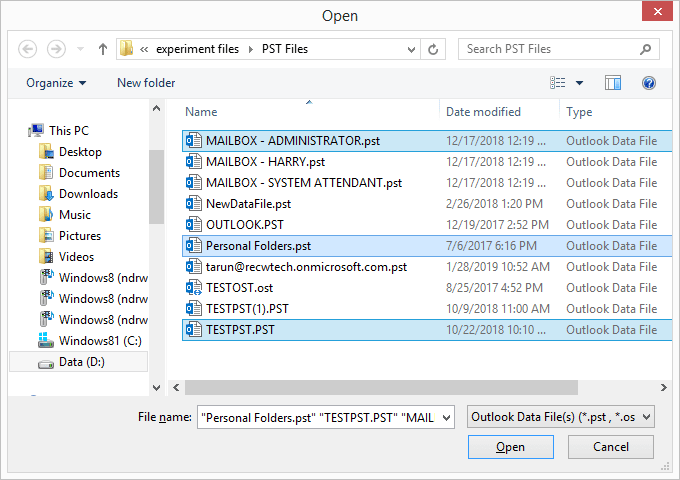Go back using the Back arrow
This screenshot has height=480, width=680.
pos(27,49)
